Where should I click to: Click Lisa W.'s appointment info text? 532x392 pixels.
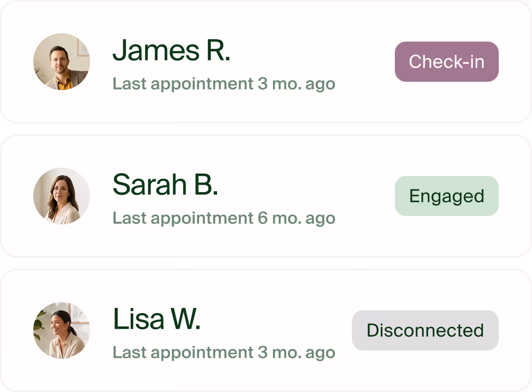[x=224, y=352]
